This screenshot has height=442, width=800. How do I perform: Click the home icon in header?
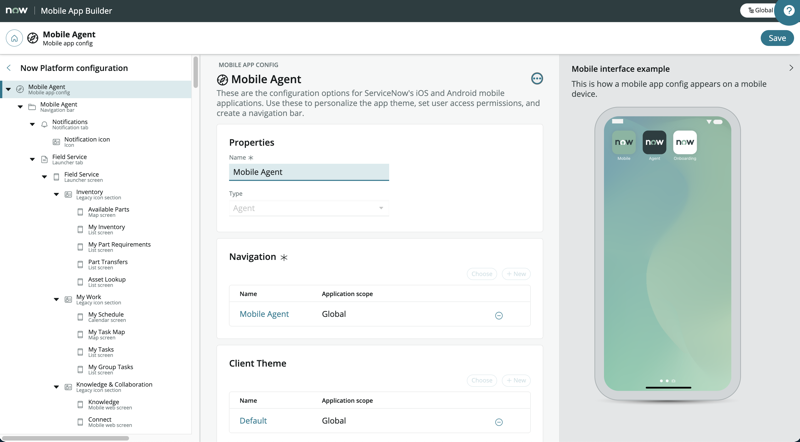14,38
